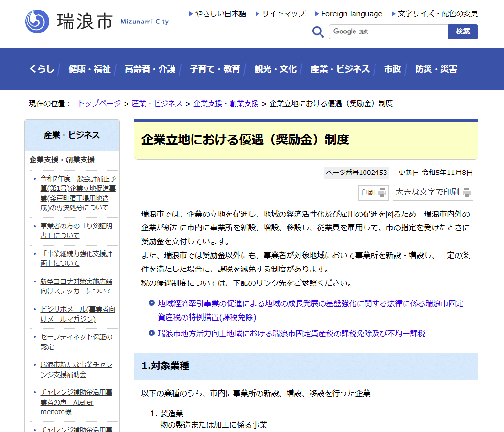Open the 健康・福祉 navigation menu

pos(89,69)
